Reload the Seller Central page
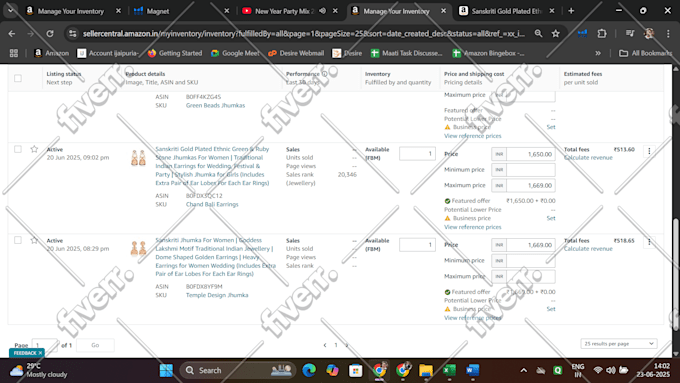 coord(50,33)
